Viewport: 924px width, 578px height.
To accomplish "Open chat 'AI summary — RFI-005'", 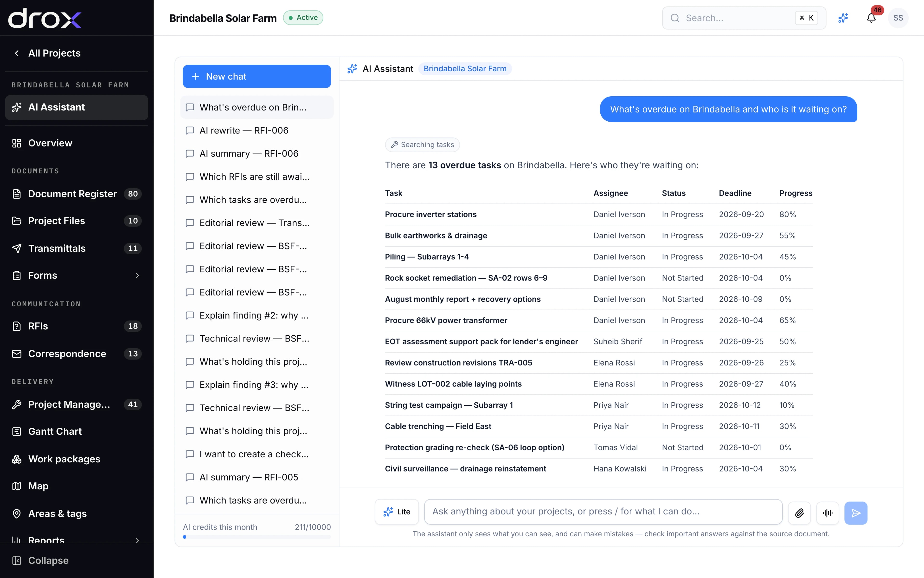I will [x=257, y=477].
